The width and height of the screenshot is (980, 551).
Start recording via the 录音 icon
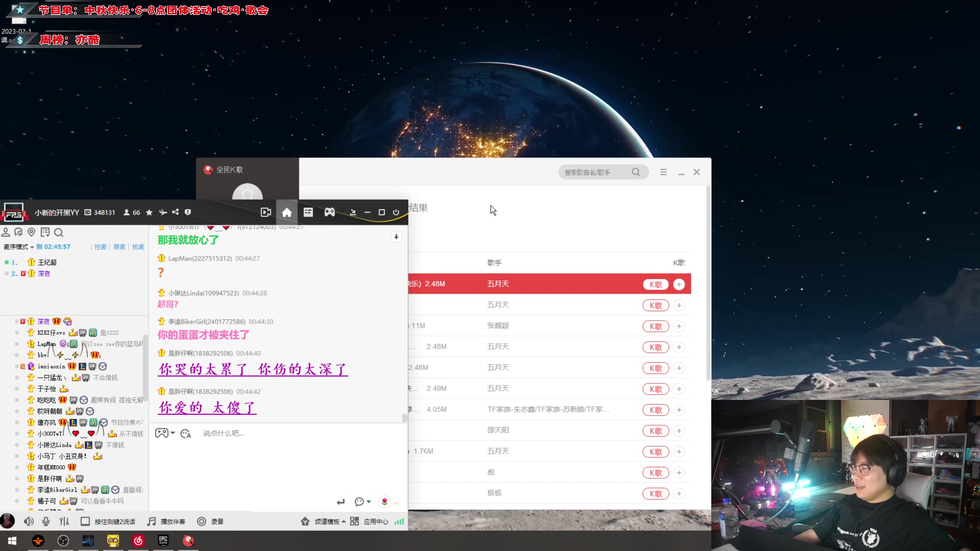[202, 521]
